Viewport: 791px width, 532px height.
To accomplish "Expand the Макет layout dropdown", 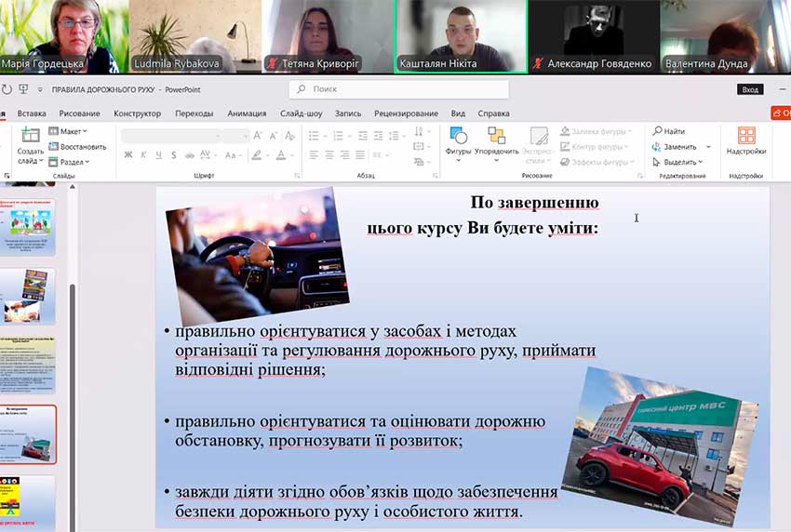I will point(68,131).
